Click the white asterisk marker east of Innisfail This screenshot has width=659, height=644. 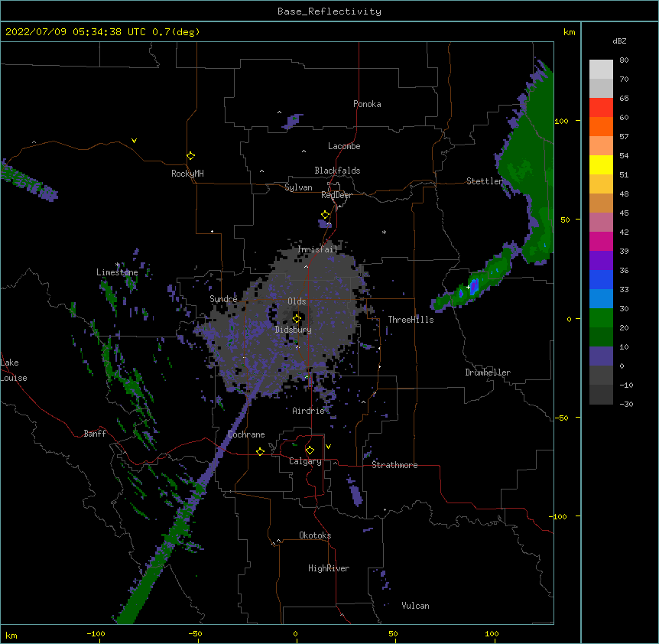[x=384, y=233]
